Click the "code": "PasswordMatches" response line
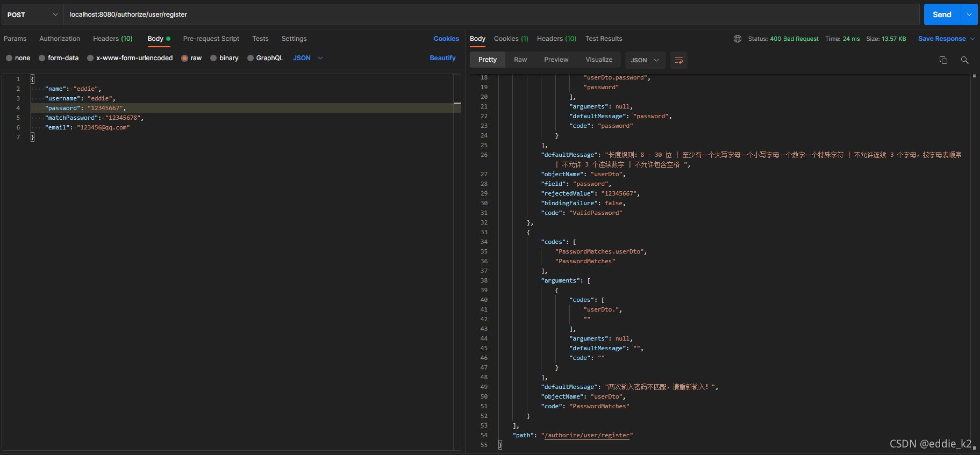 (585, 406)
